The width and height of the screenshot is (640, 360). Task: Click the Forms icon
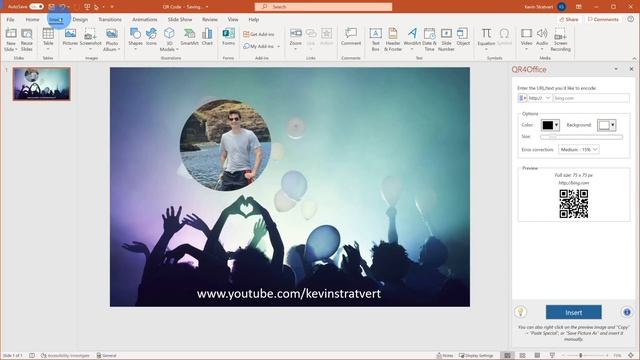pyautogui.click(x=229, y=37)
